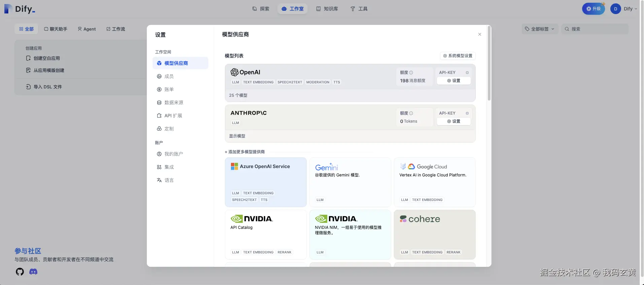Screen dimensions: 644x285
Task: Click the 198 消息额度 quota value
Action: (413, 81)
